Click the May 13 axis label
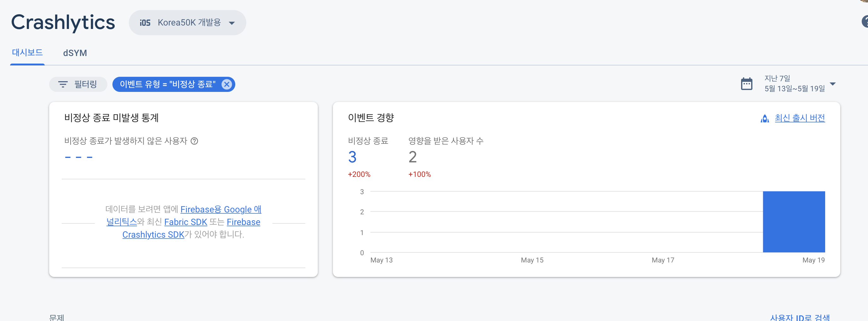 click(x=381, y=260)
